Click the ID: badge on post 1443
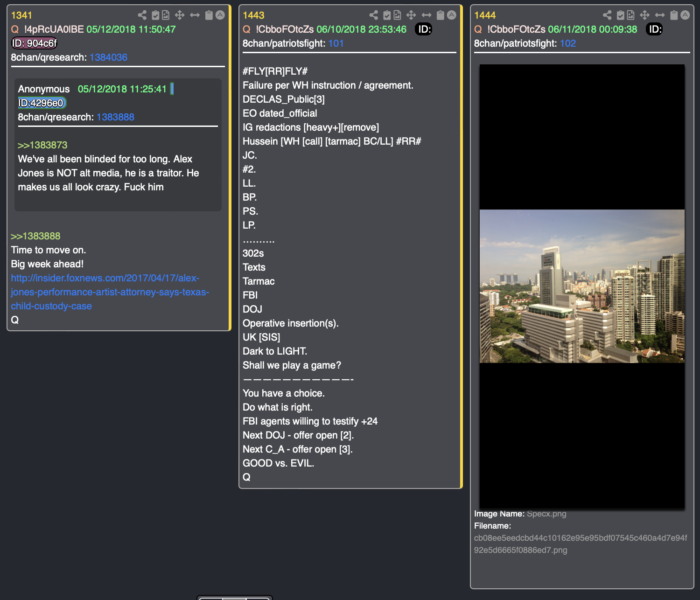The width and height of the screenshot is (700, 600). coord(424,29)
